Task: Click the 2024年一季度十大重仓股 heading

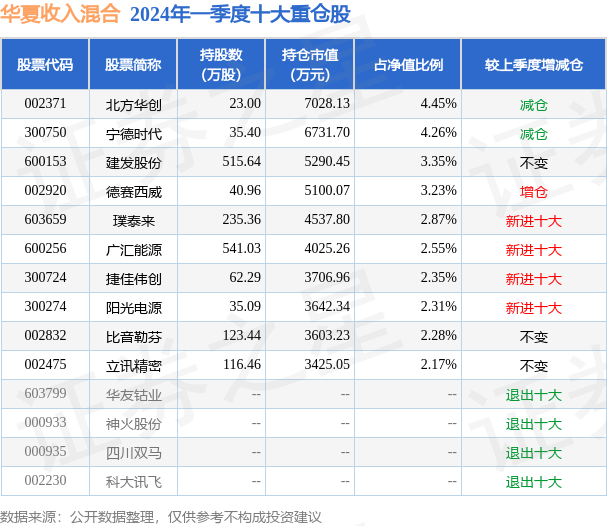Action: [240, 14]
